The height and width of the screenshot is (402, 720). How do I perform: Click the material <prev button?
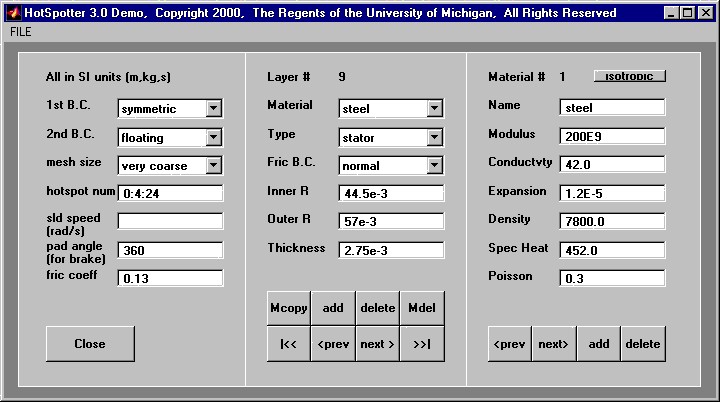pyautogui.click(x=509, y=344)
